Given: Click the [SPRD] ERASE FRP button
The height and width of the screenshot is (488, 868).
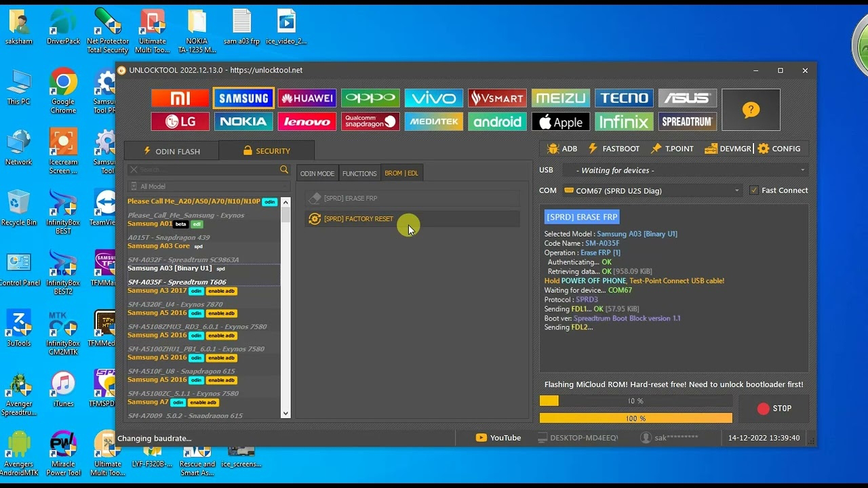Looking at the screenshot, I should coord(412,199).
